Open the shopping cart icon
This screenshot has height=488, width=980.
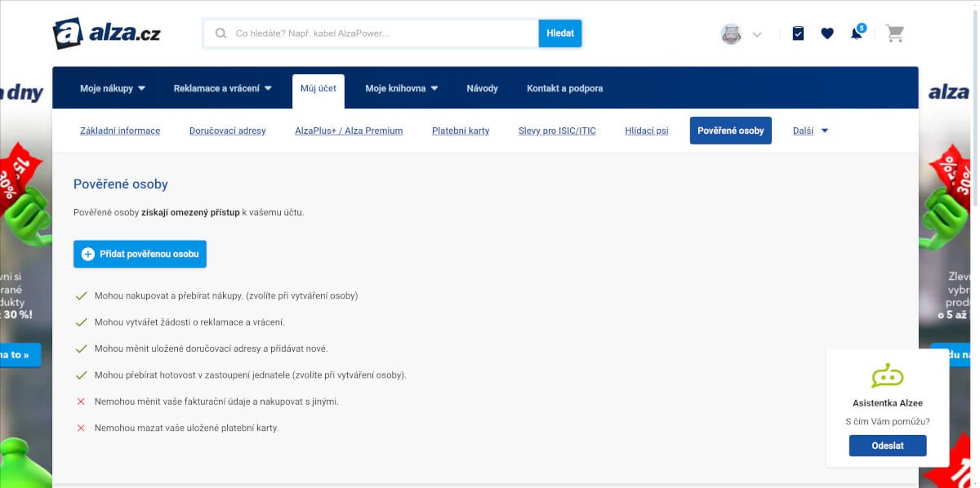pyautogui.click(x=895, y=33)
